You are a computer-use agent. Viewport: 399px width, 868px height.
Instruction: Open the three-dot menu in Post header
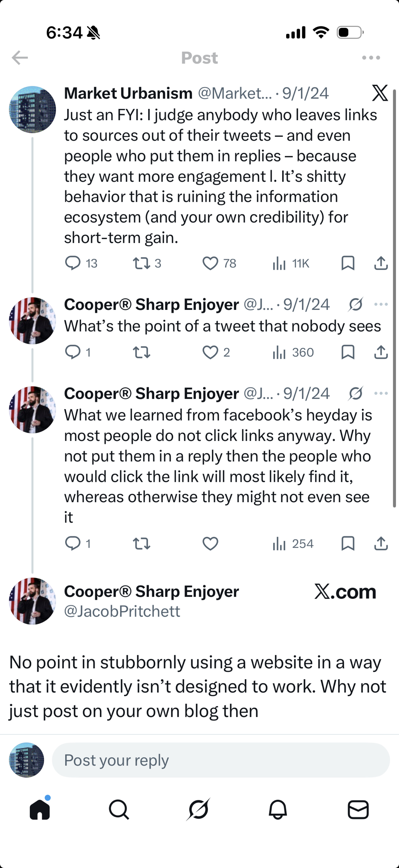coord(371,58)
